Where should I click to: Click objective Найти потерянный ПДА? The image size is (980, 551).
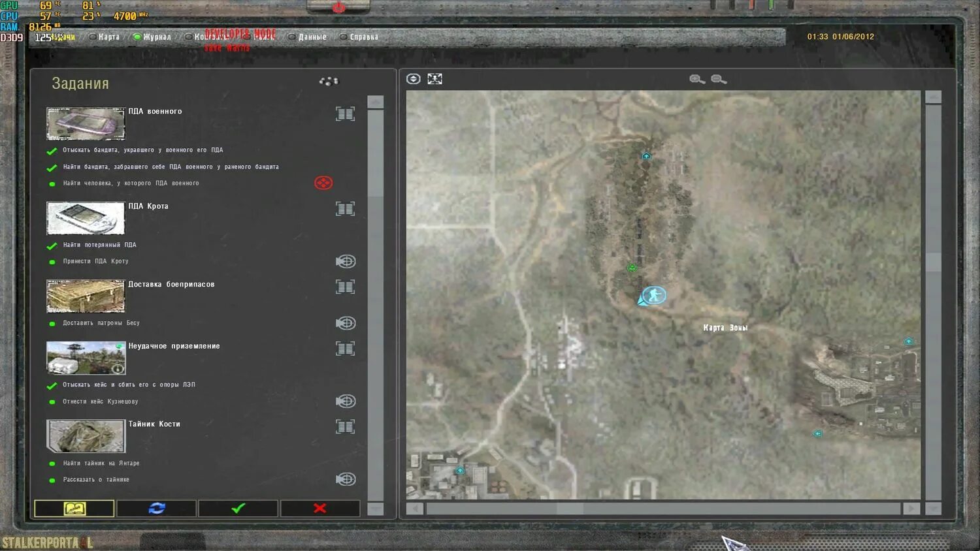(x=99, y=245)
